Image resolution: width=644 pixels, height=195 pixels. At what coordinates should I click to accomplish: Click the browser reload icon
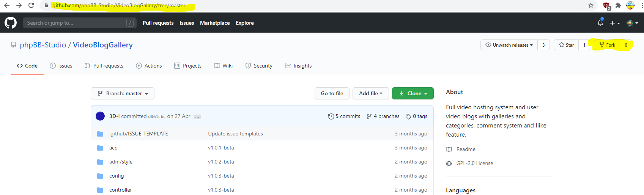pos(31,5)
